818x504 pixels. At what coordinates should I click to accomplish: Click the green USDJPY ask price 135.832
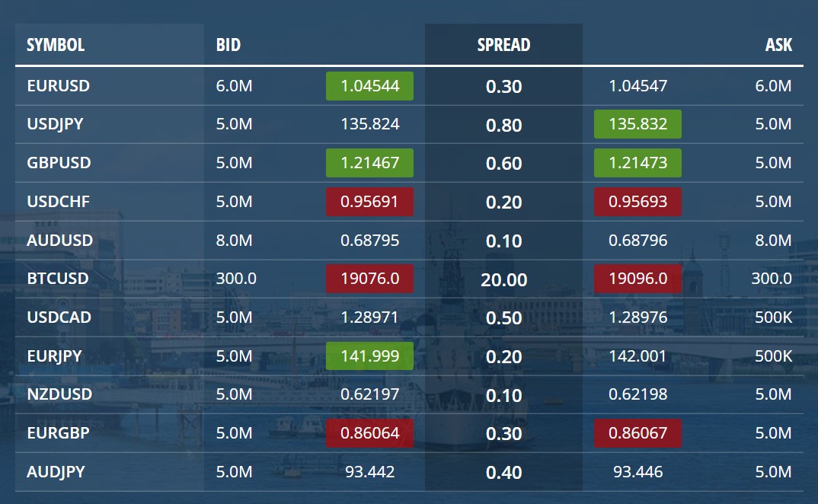point(637,124)
